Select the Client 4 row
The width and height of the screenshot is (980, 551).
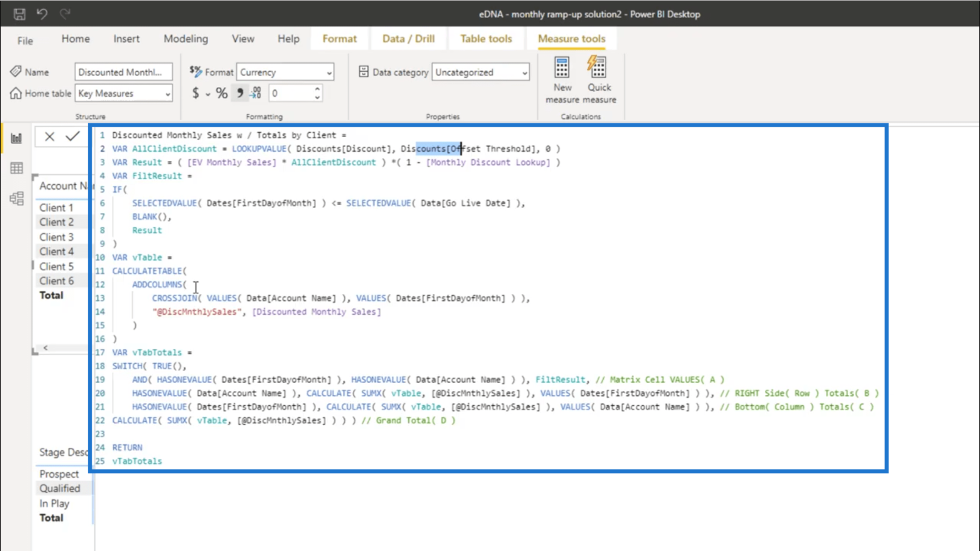57,252
